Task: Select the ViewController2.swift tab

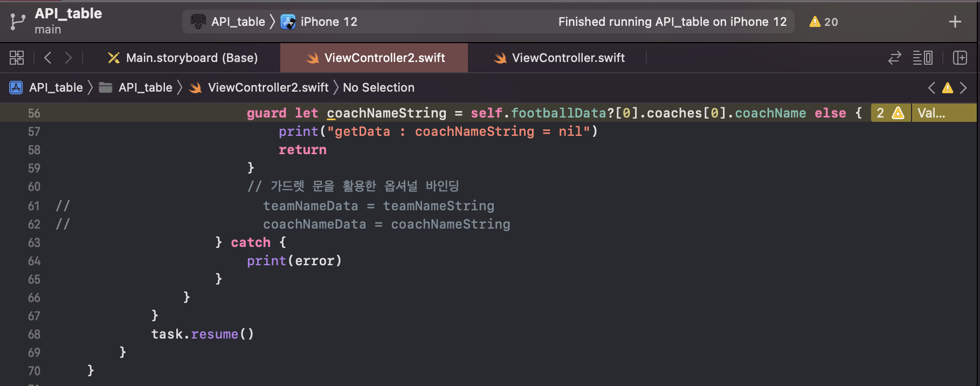Action: [375, 58]
